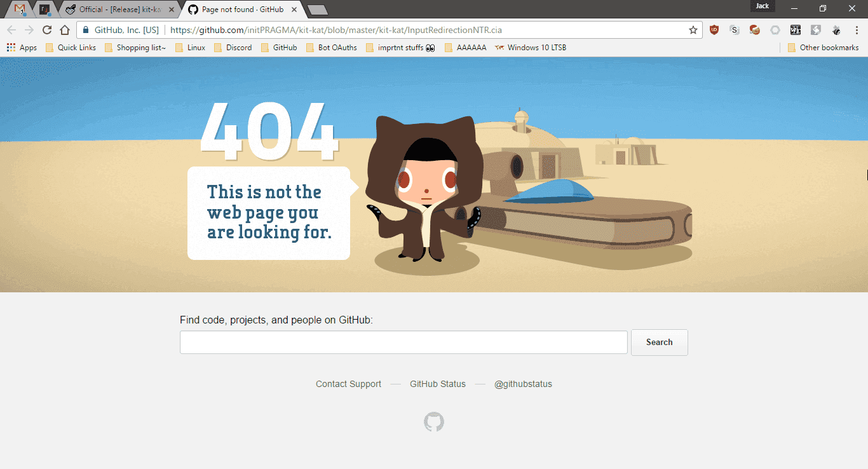Open a new tab
868x469 pixels.
pos(317,10)
